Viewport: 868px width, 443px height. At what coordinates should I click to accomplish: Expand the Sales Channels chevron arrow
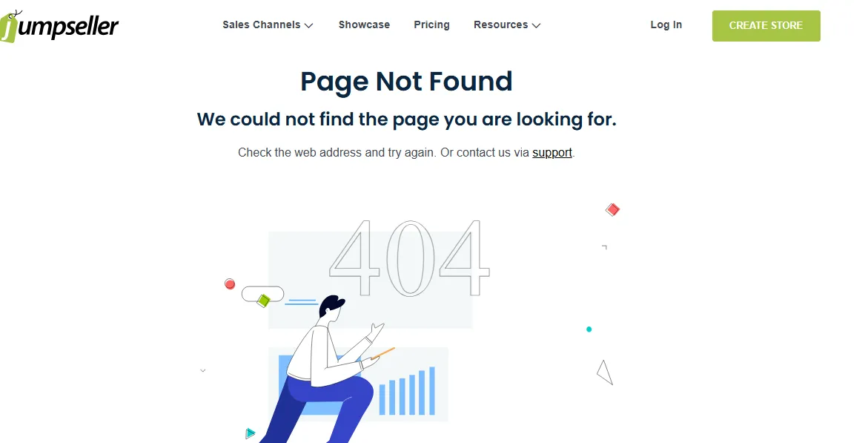(309, 25)
